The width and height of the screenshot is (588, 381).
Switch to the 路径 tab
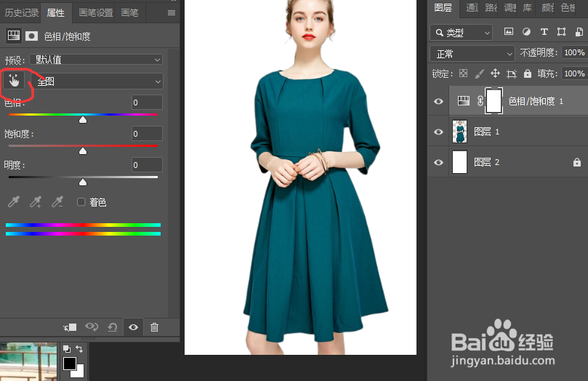[491, 7]
